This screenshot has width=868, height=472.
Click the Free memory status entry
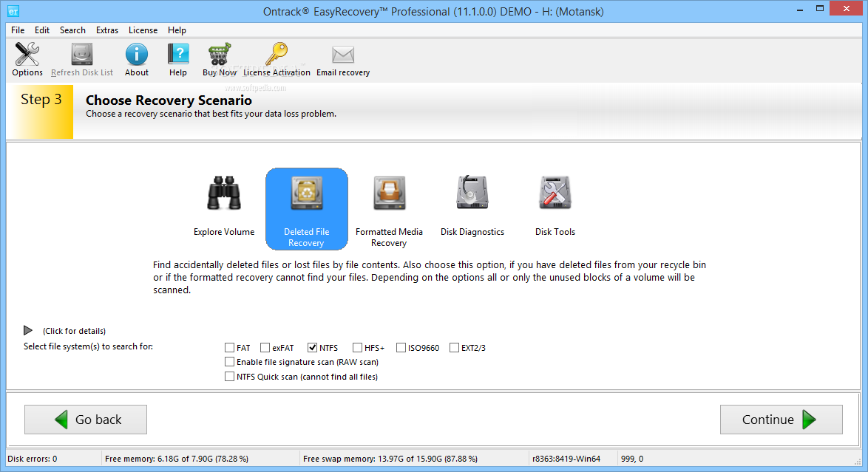(177, 459)
